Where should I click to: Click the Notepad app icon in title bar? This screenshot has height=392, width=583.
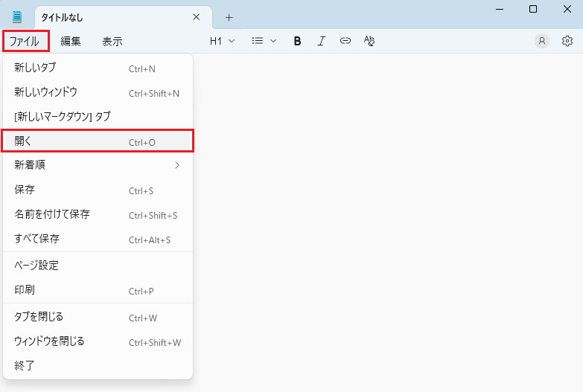click(x=17, y=17)
